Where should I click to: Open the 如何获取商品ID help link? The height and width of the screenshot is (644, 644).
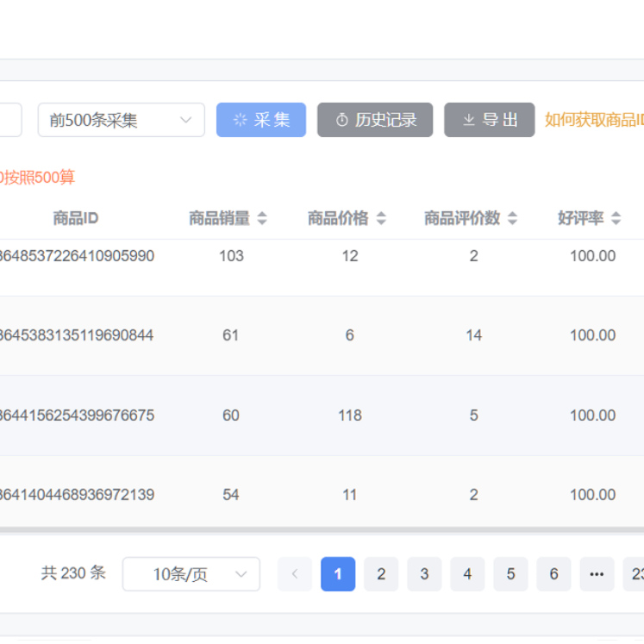click(594, 120)
